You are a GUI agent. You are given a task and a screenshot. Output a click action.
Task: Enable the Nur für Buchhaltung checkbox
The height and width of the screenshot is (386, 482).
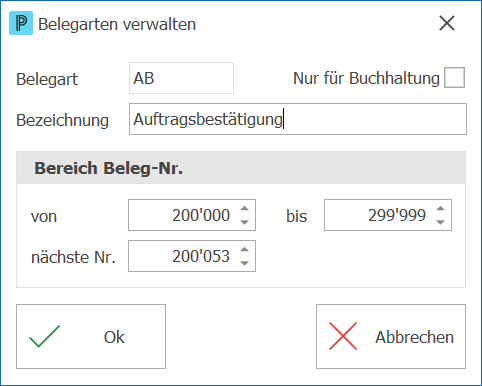tap(454, 78)
